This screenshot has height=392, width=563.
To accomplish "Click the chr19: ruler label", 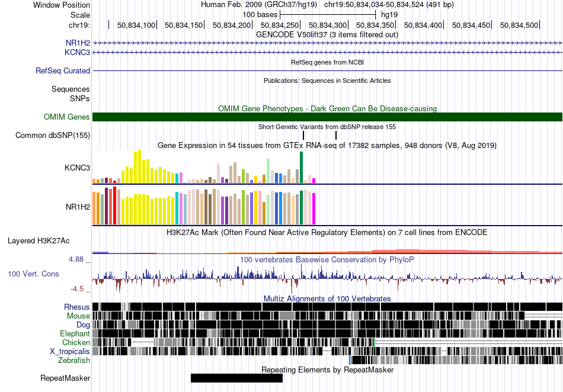I will pos(79,25).
